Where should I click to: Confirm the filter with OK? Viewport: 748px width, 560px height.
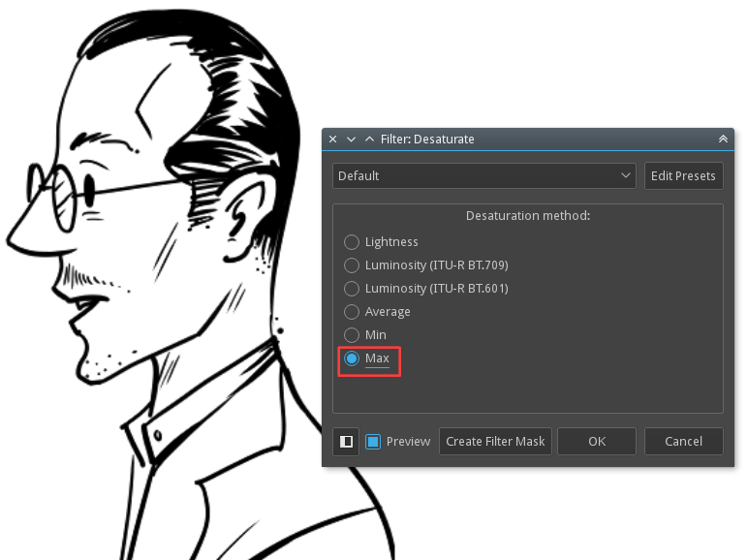pos(597,441)
